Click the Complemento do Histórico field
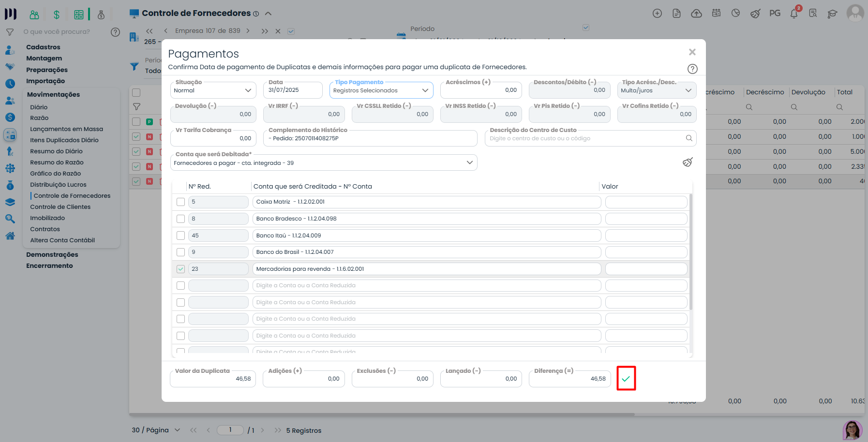868x442 pixels. coord(370,138)
